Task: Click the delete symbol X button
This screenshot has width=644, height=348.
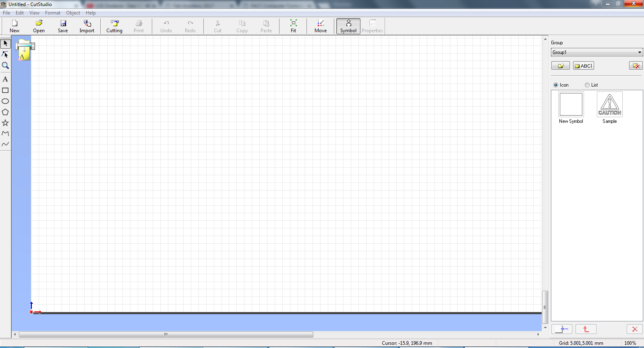Action: (x=635, y=329)
